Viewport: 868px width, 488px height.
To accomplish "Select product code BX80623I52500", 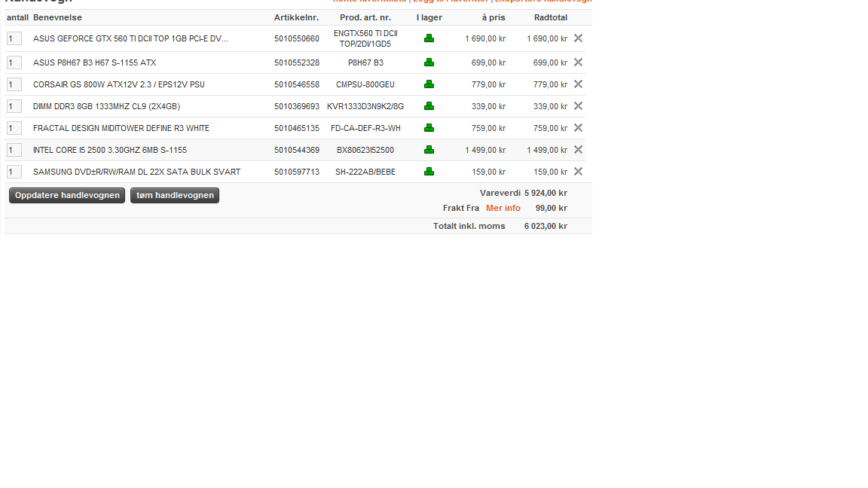I will 365,150.
